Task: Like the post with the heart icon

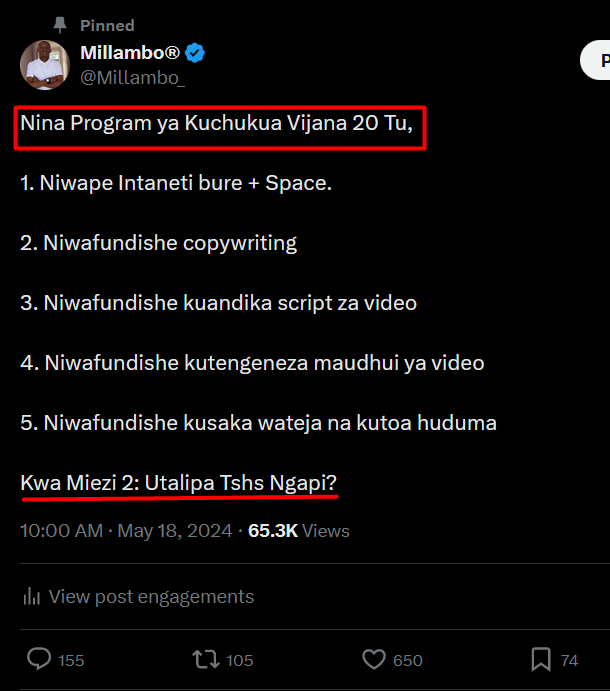Action: (x=374, y=659)
